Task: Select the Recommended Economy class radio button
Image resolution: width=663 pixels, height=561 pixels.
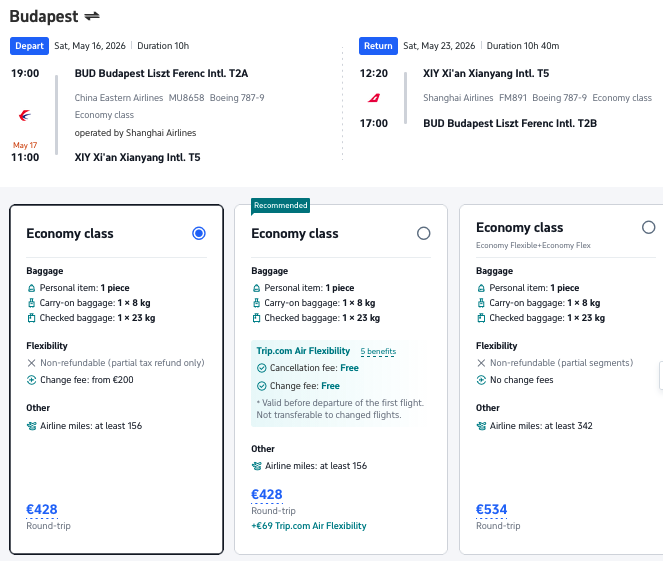Action: pos(423,233)
